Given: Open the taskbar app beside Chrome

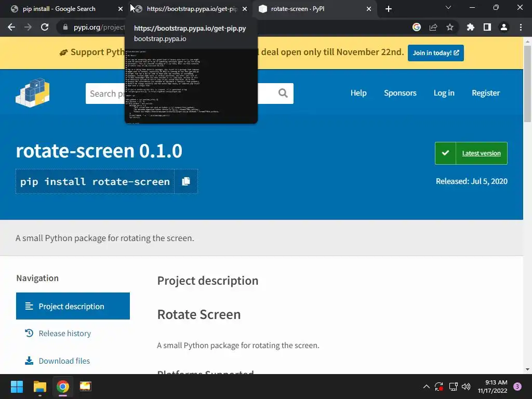Looking at the screenshot, I should coord(86,387).
